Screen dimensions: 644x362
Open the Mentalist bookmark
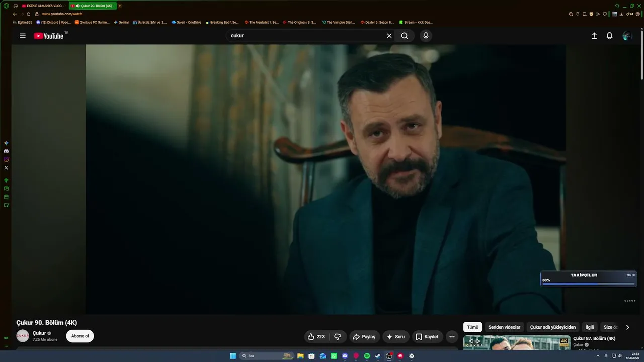pyautogui.click(x=261, y=22)
